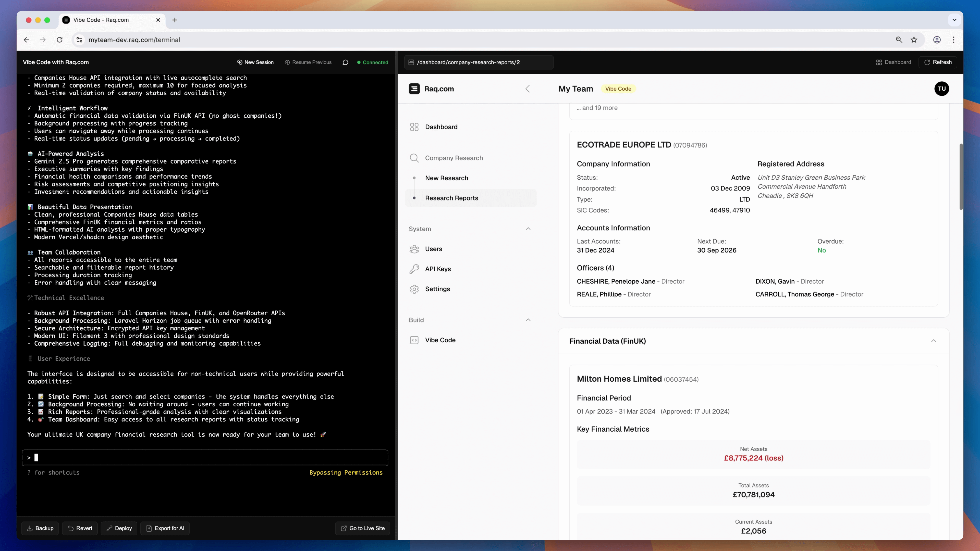
Task: Click the chat bubble icon in terminal header
Action: pos(345,62)
